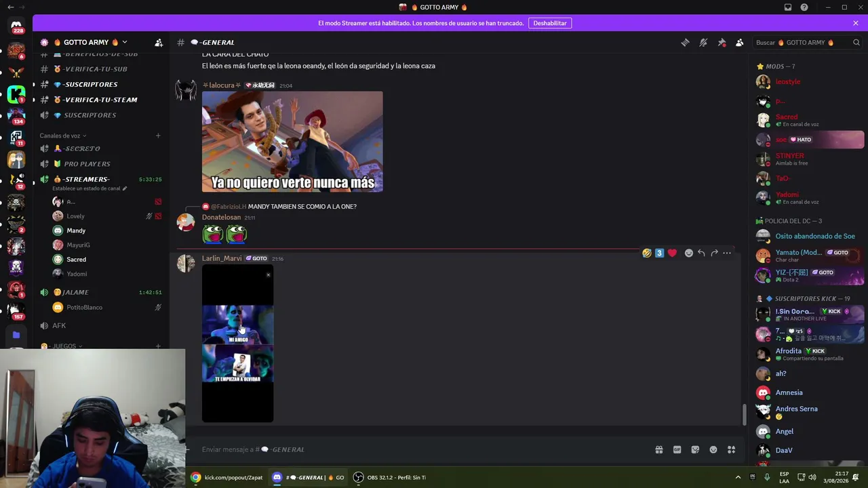This screenshot has height=488, width=868.
Task: Select voice user Yadomi in STREAMERS
Action: (77, 274)
